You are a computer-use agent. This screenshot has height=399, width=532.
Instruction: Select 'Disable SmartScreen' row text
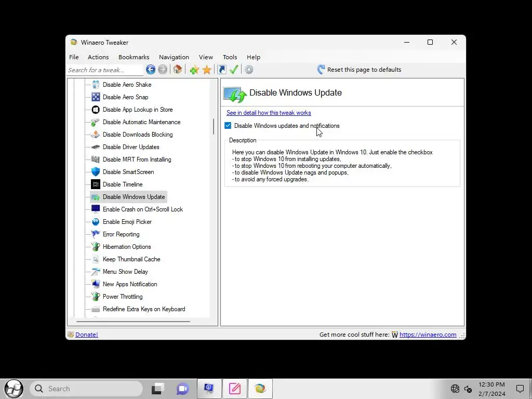point(128,172)
